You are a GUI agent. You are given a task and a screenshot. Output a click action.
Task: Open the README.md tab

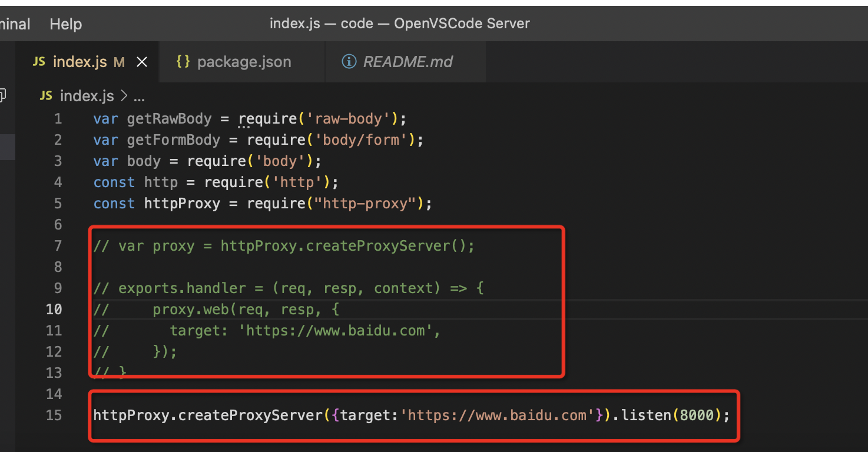click(405, 62)
